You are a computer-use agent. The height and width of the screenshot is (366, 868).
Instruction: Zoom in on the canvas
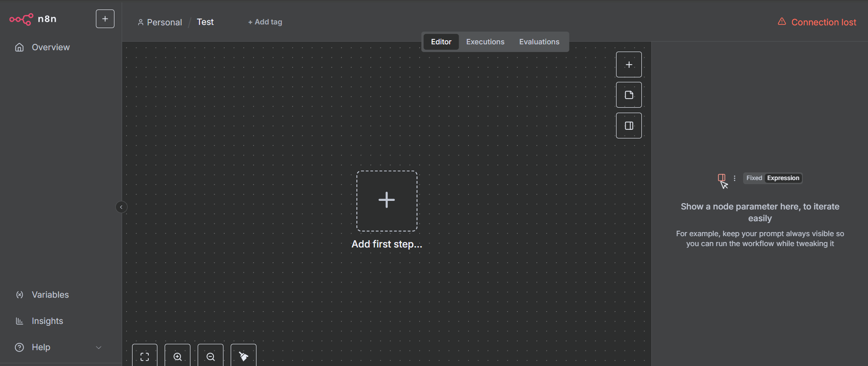[x=177, y=356]
